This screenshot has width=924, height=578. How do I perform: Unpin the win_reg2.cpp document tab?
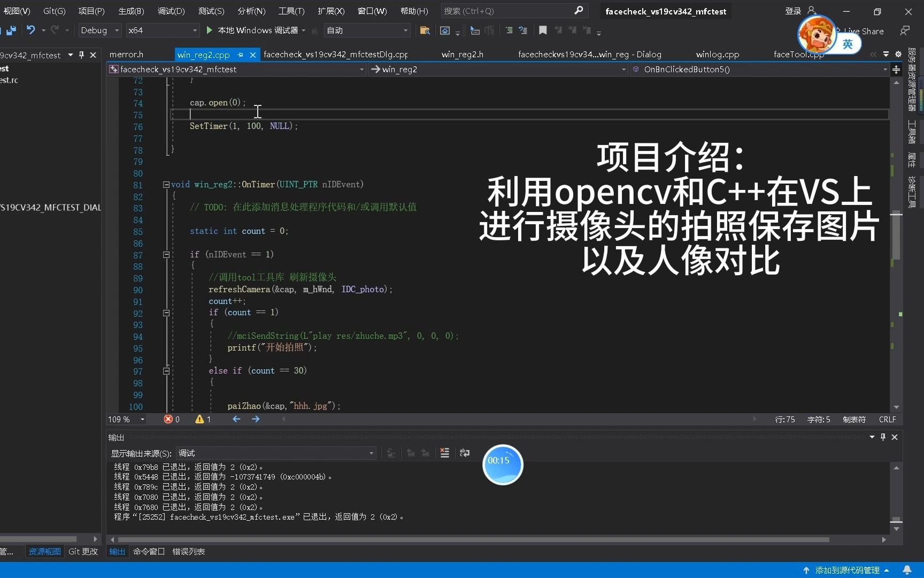point(240,55)
